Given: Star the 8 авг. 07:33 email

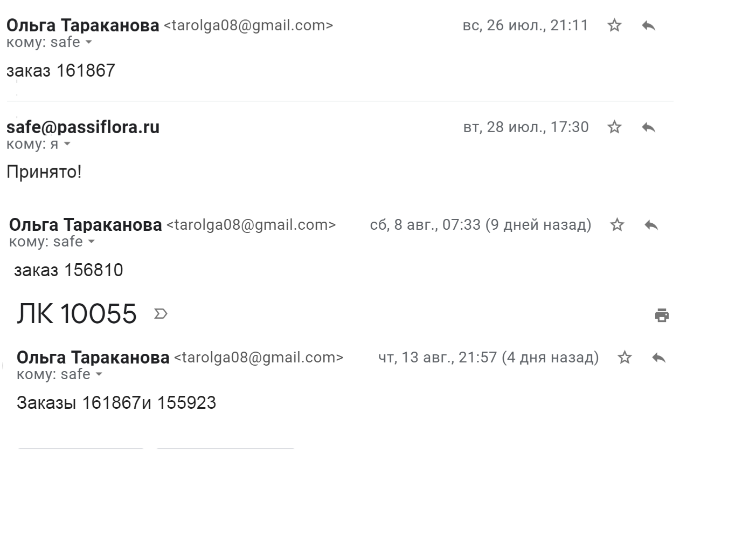Looking at the screenshot, I should pos(617,225).
